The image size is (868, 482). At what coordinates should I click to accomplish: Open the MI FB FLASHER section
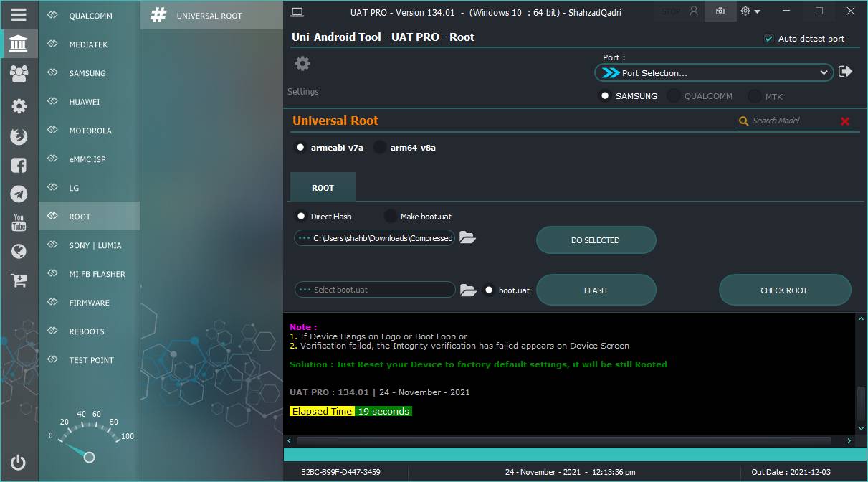[x=90, y=274]
